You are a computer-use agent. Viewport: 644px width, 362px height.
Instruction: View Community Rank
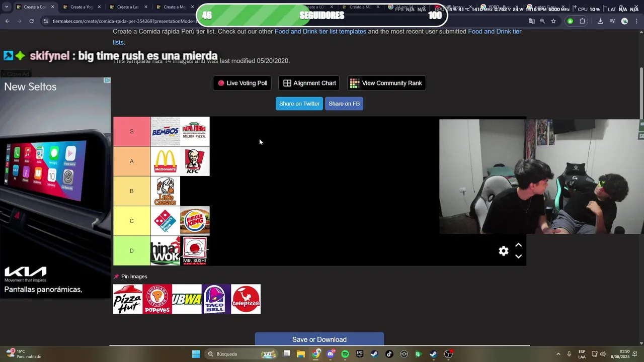(386, 83)
